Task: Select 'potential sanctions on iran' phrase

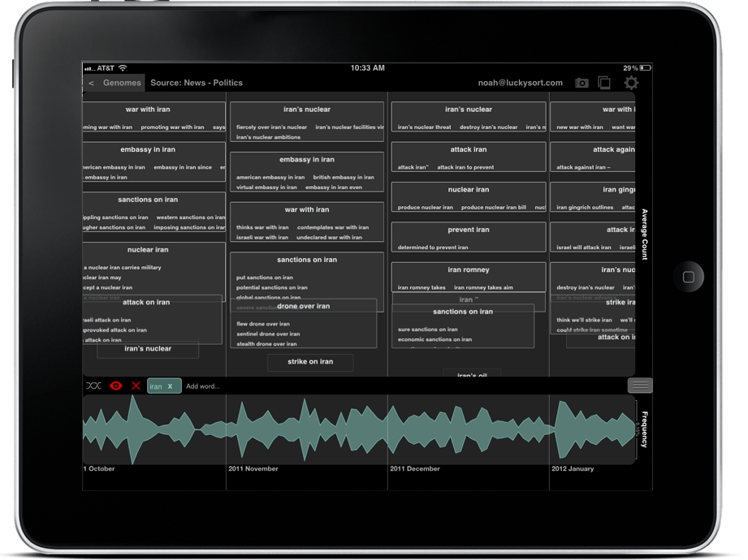Action: 272,287
